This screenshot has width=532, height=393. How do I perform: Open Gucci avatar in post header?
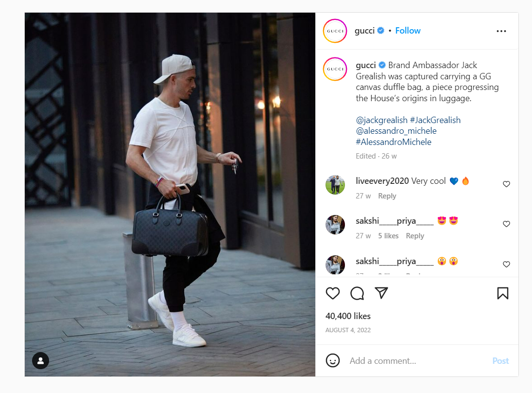(335, 31)
